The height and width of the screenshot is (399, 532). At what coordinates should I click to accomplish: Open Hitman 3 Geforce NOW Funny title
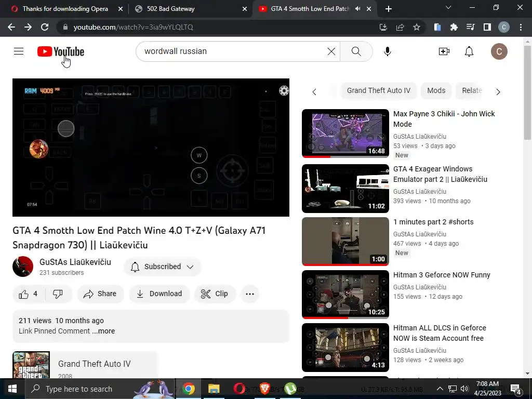[x=442, y=275]
